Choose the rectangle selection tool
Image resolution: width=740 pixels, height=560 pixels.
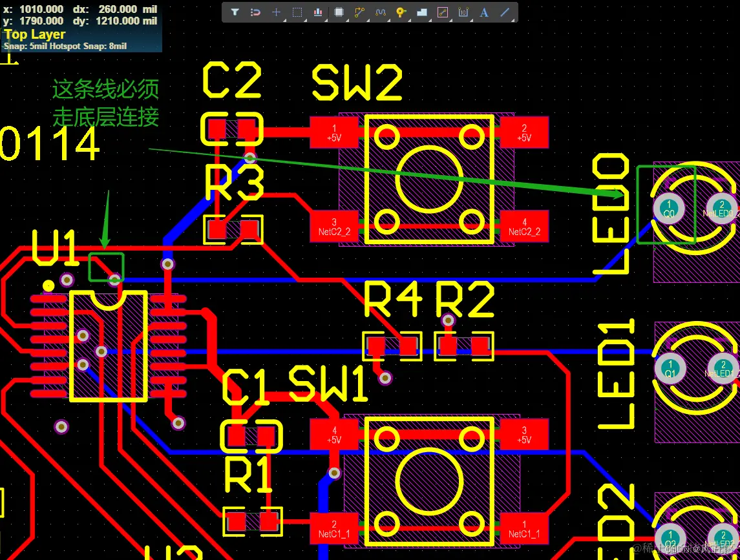pos(297,12)
